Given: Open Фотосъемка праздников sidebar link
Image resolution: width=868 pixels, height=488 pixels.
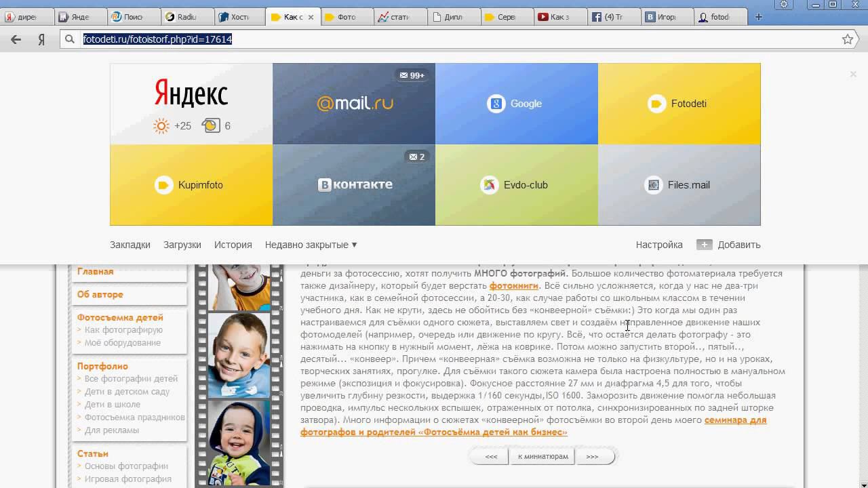Looking at the screenshot, I should (x=135, y=418).
